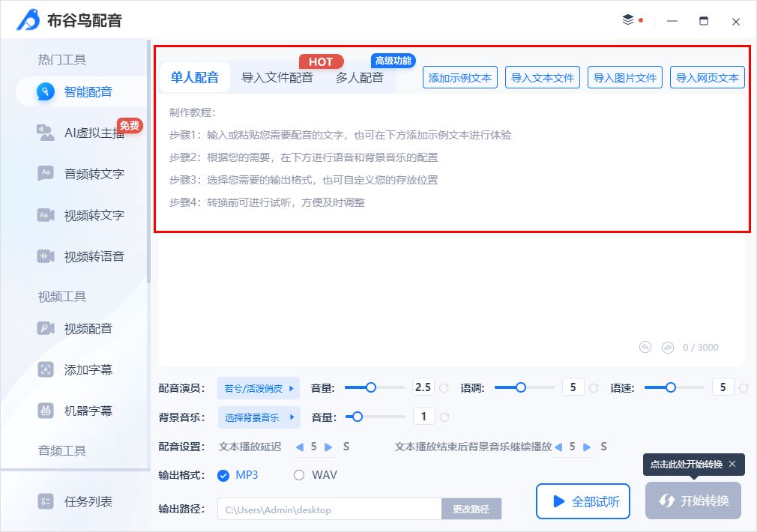Click the 音频工具 section heading
The width and height of the screenshot is (757, 532).
click(x=62, y=450)
